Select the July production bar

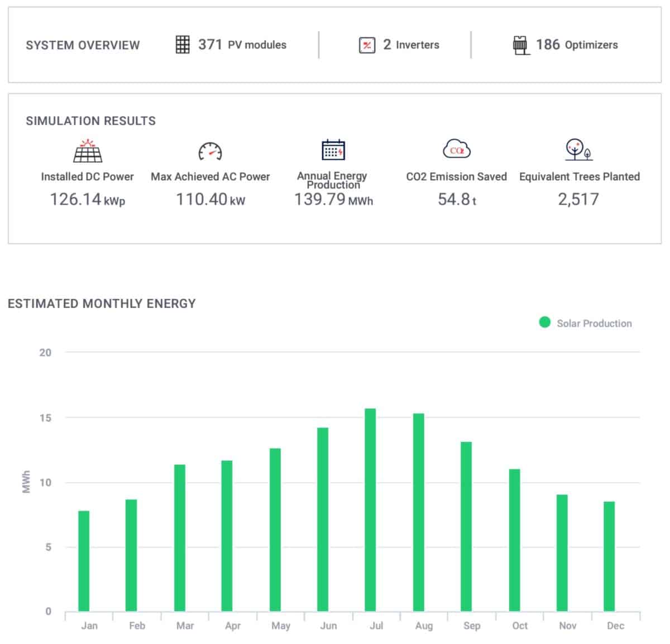[370, 510]
